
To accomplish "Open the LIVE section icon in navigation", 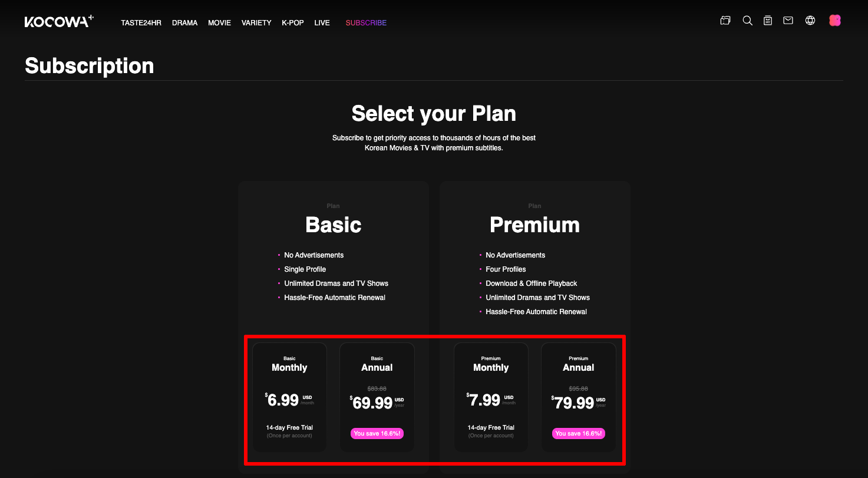I will tap(322, 22).
